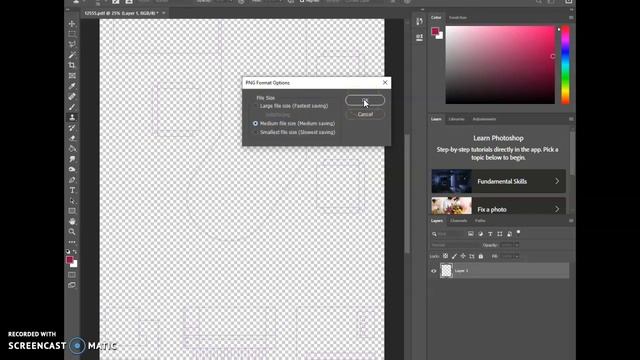The height and width of the screenshot is (360, 640).
Task: Switch to the Libraries tab
Action: tap(456, 119)
